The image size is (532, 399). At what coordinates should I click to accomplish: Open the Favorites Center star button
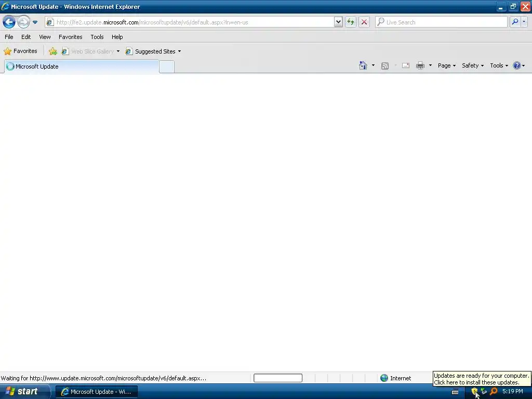(x=20, y=51)
